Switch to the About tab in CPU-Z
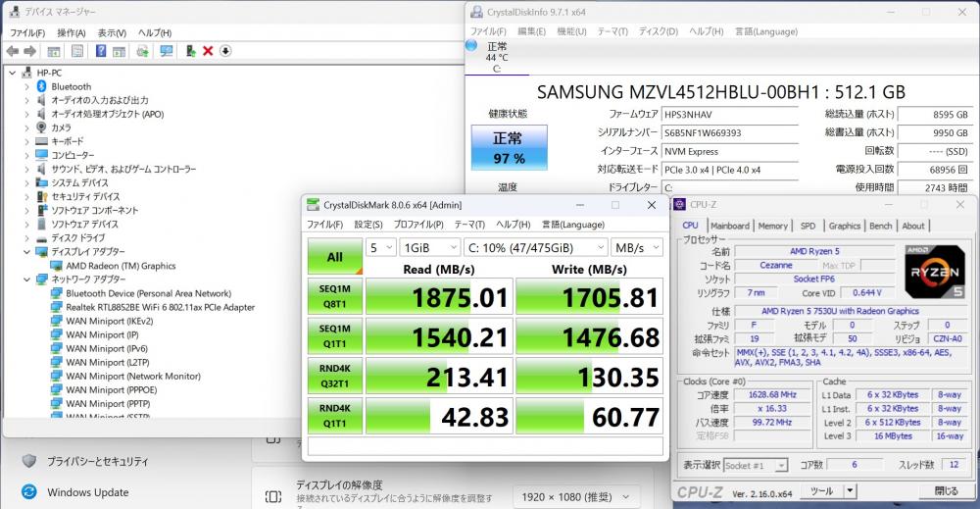Screen dimensions: 980x509 (913, 226)
